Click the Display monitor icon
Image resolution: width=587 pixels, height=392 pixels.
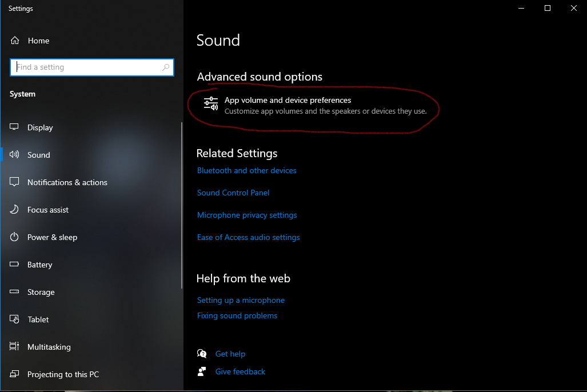pyautogui.click(x=15, y=127)
